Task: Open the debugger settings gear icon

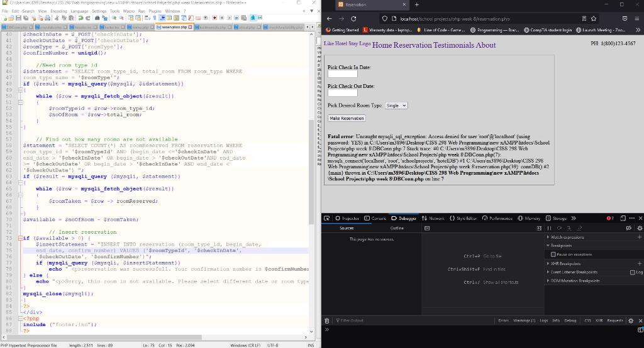Action: (640, 228)
